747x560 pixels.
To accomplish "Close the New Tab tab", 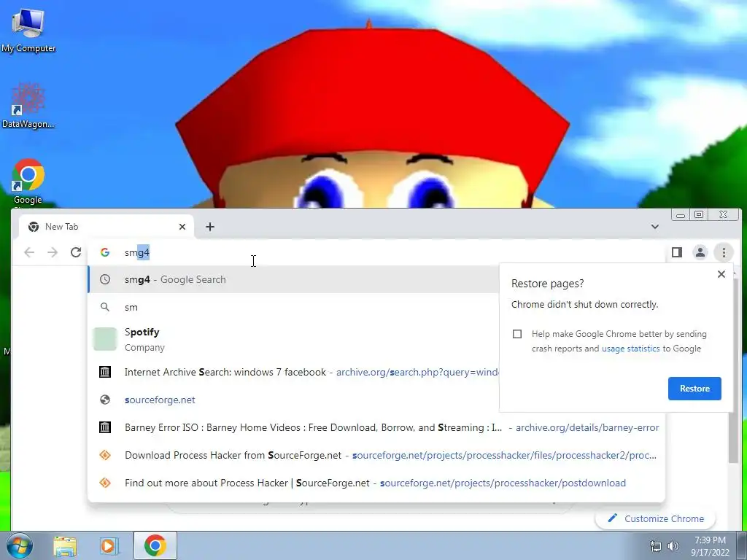I will [182, 227].
